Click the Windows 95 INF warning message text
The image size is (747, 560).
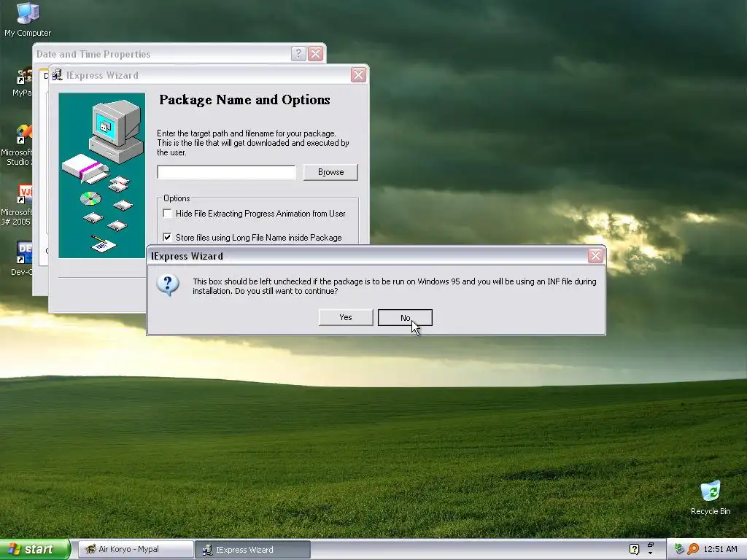395,286
